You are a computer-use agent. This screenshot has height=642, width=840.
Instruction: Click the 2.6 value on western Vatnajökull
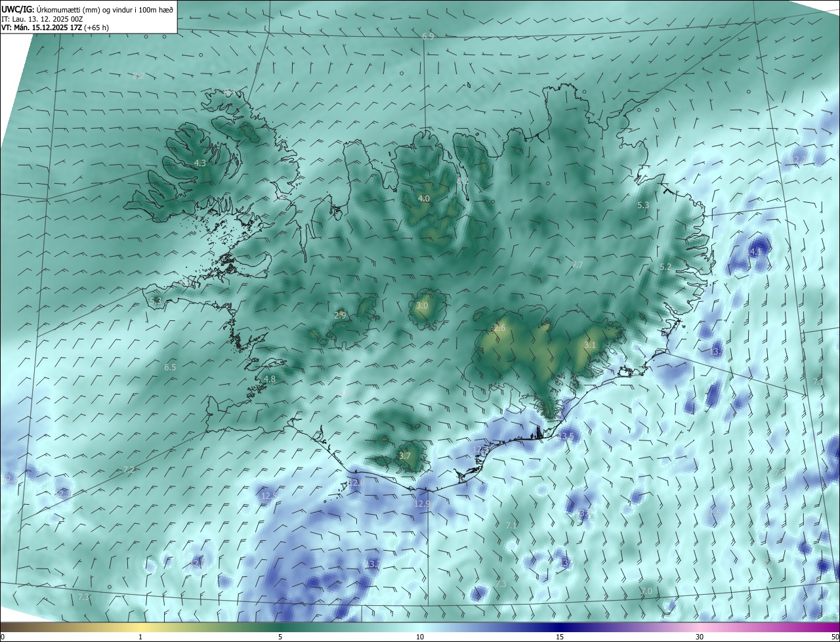click(500, 328)
